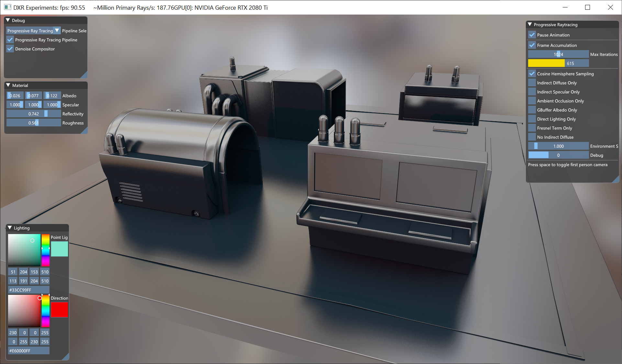Viewport: 622px width, 364px height.
Task: Click the Roughness slider value
Action: [34, 123]
